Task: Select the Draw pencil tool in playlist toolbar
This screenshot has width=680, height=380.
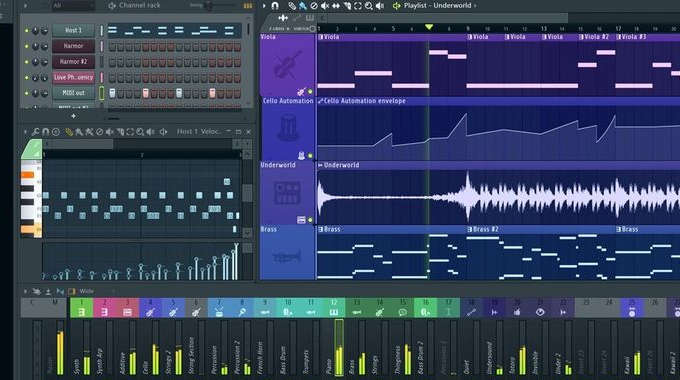Action: [292, 6]
